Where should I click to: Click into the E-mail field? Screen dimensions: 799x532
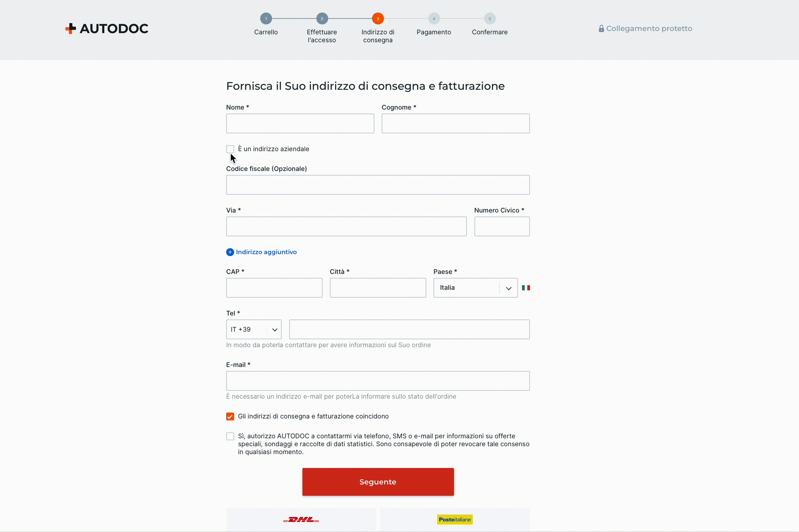point(377,381)
